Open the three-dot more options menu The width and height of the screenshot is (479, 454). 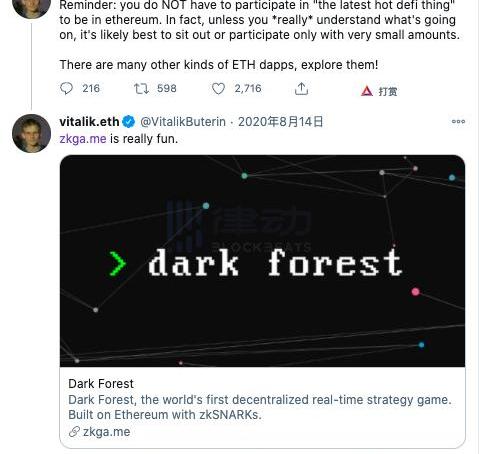(458, 122)
